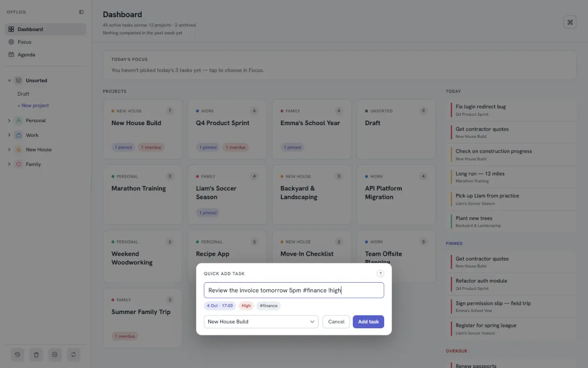Expand the New House section chevron
Image resolution: width=588 pixels, height=368 pixels.
(x=9, y=150)
